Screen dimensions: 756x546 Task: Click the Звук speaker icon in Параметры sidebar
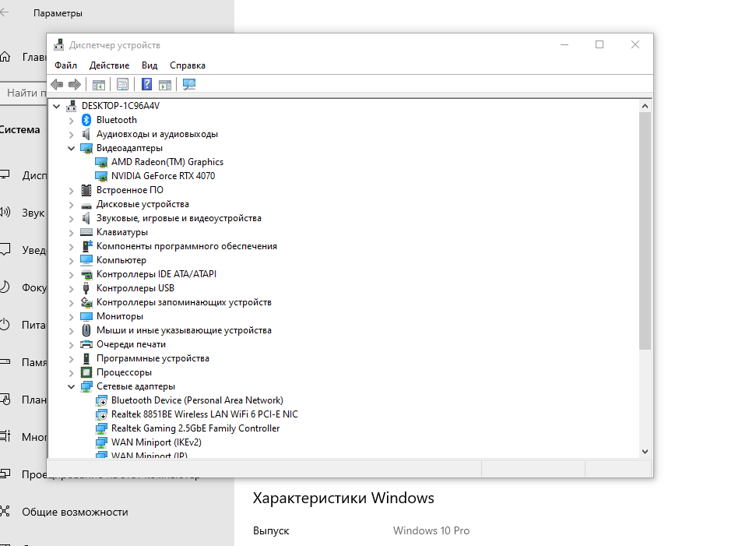pos(5,212)
